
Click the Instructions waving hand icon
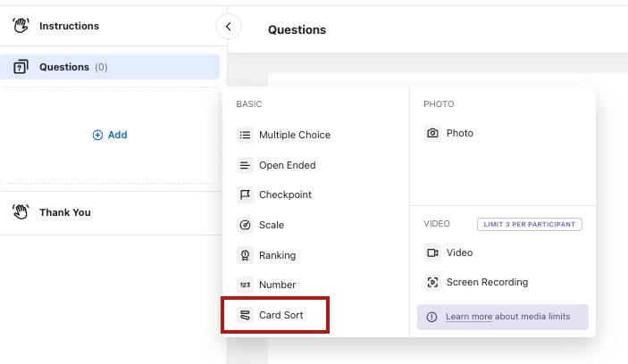pyautogui.click(x=21, y=26)
